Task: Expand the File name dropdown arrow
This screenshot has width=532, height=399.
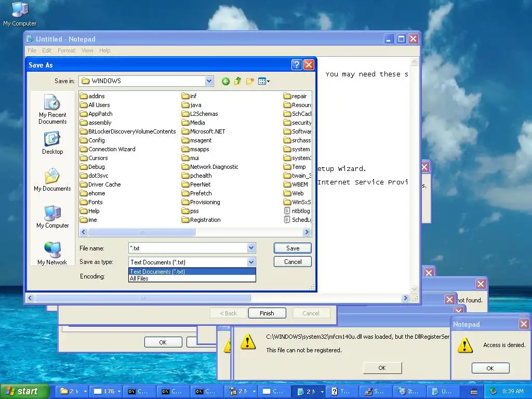Action: (x=251, y=248)
